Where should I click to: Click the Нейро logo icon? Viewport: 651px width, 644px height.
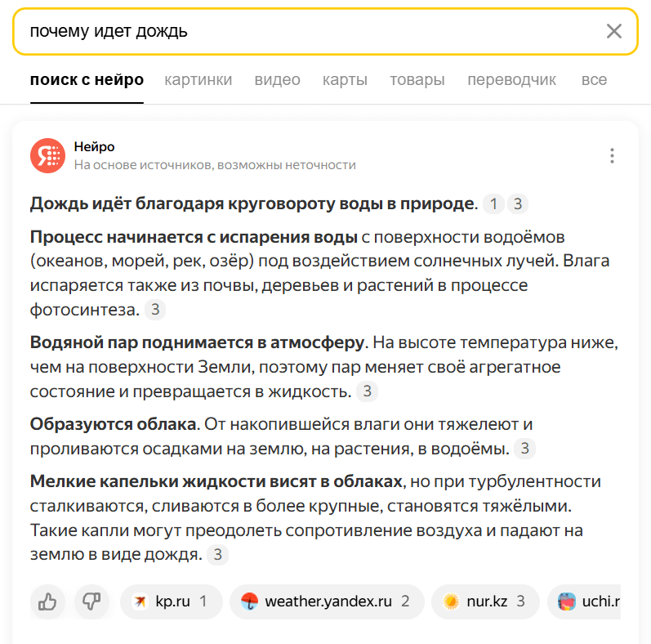tap(47, 155)
